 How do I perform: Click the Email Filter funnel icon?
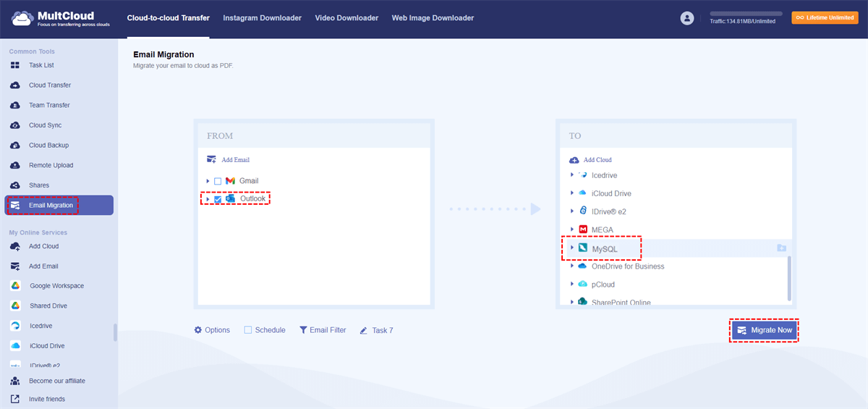click(303, 330)
